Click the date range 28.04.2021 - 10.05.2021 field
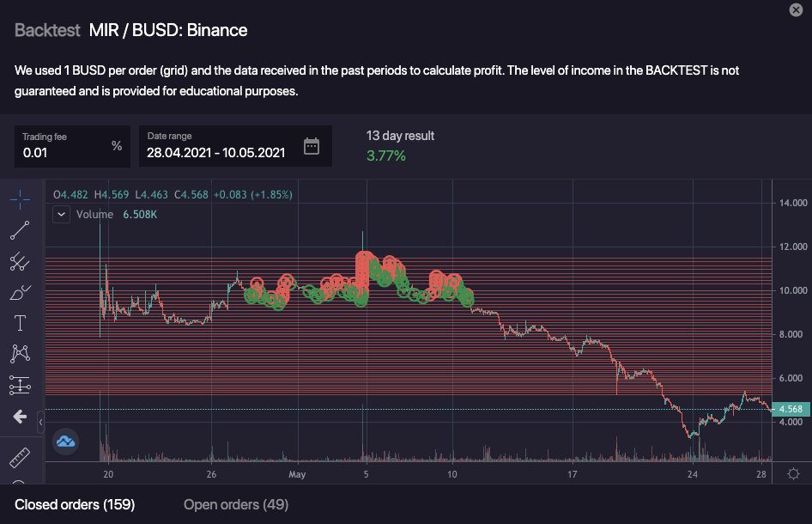The width and height of the screenshot is (812, 524). coord(216,153)
